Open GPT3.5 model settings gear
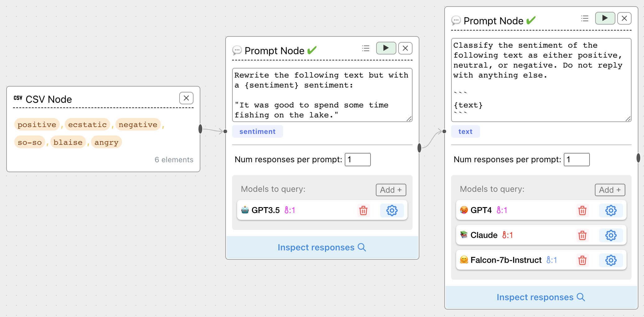This screenshot has width=644, height=317. point(392,211)
